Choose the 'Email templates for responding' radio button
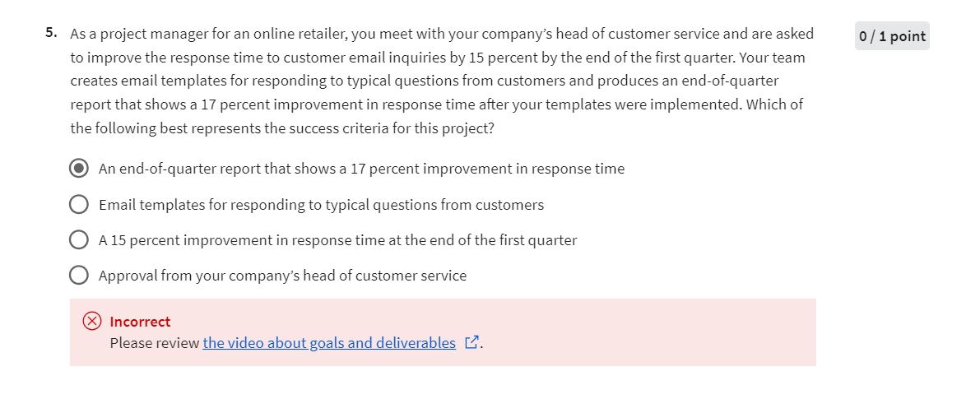Image resolution: width=980 pixels, height=399 pixels. click(80, 204)
